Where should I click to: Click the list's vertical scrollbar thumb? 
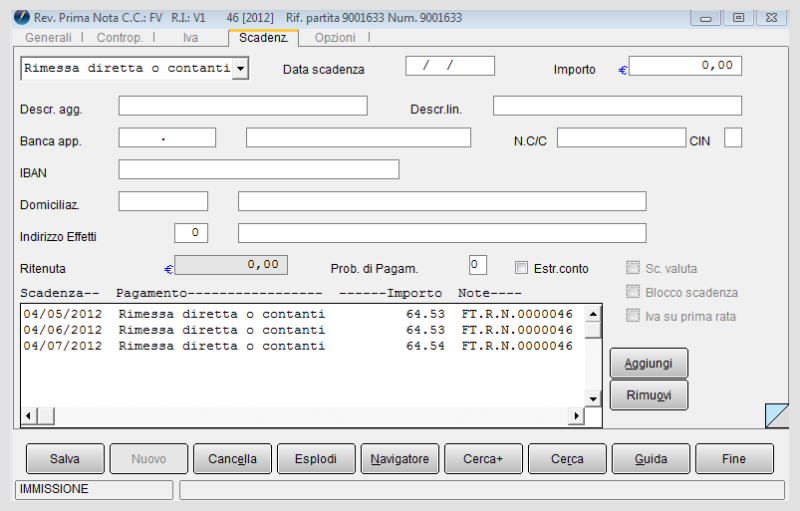coord(593,330)
